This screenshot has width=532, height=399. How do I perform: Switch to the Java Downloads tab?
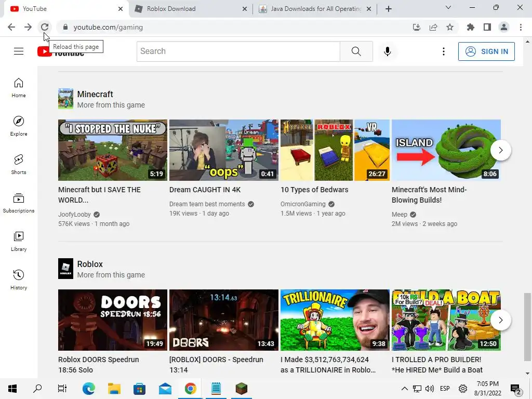coord(315,9)
